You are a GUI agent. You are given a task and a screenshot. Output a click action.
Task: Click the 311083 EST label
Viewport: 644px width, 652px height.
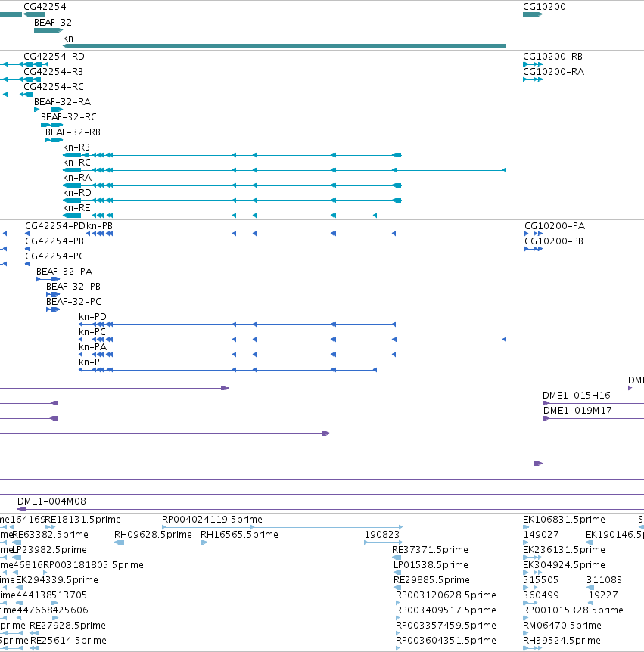(x=604, y=580)
